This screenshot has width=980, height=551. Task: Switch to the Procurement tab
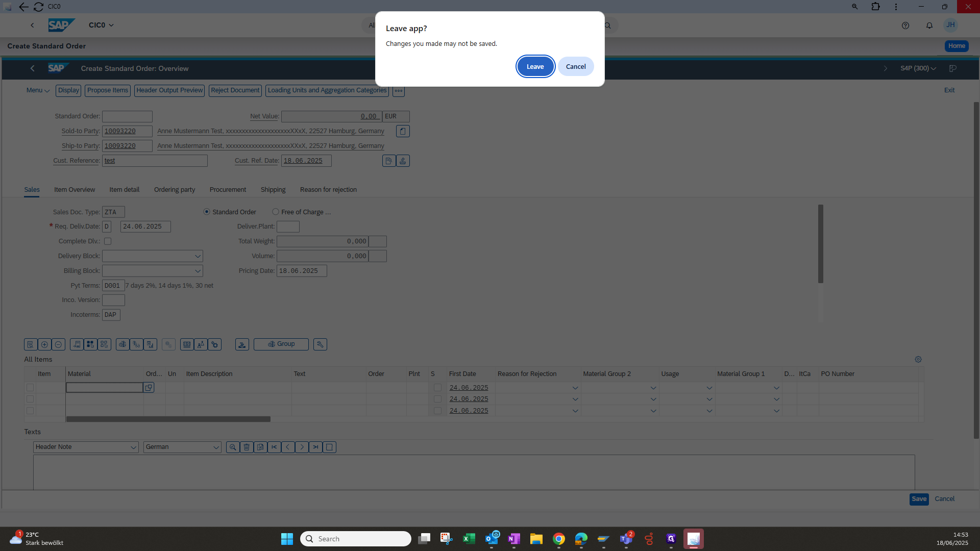click(228, 190)
